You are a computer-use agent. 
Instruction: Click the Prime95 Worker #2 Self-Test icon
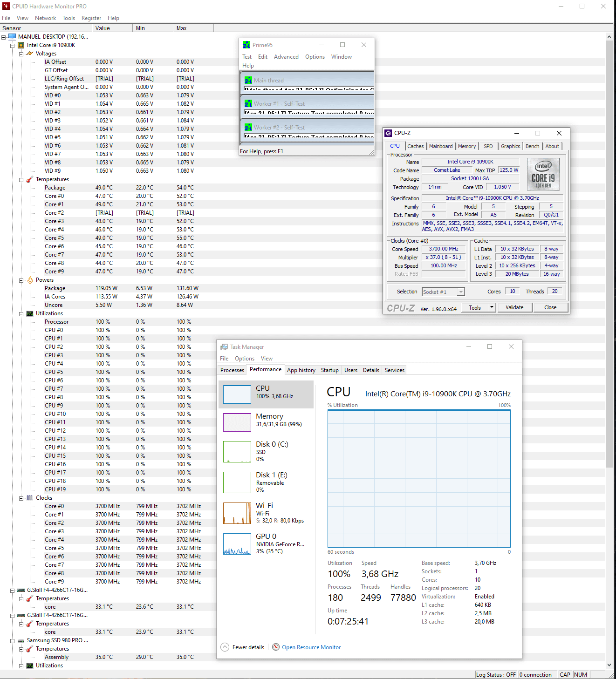click(x=248, y=127)
